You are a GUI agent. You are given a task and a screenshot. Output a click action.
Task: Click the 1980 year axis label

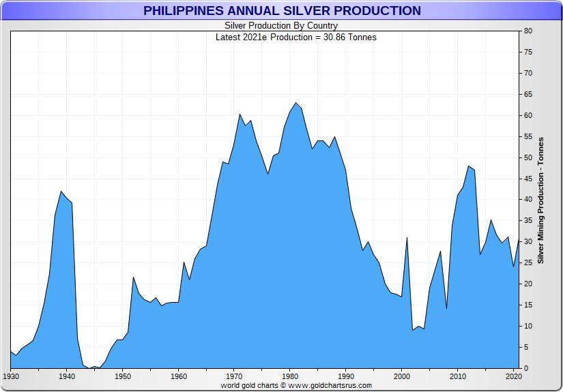290,376
